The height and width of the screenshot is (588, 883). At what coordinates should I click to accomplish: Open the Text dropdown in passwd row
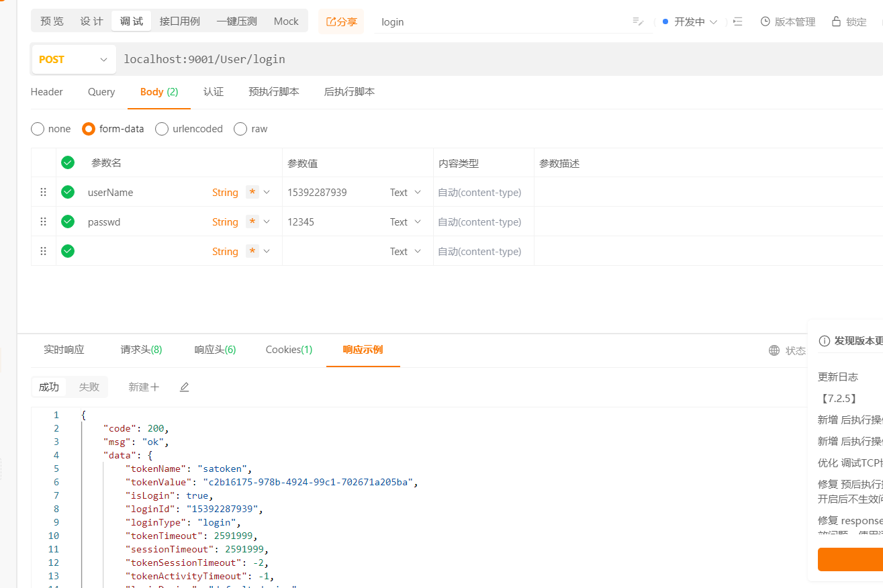(x=406, y=222)
